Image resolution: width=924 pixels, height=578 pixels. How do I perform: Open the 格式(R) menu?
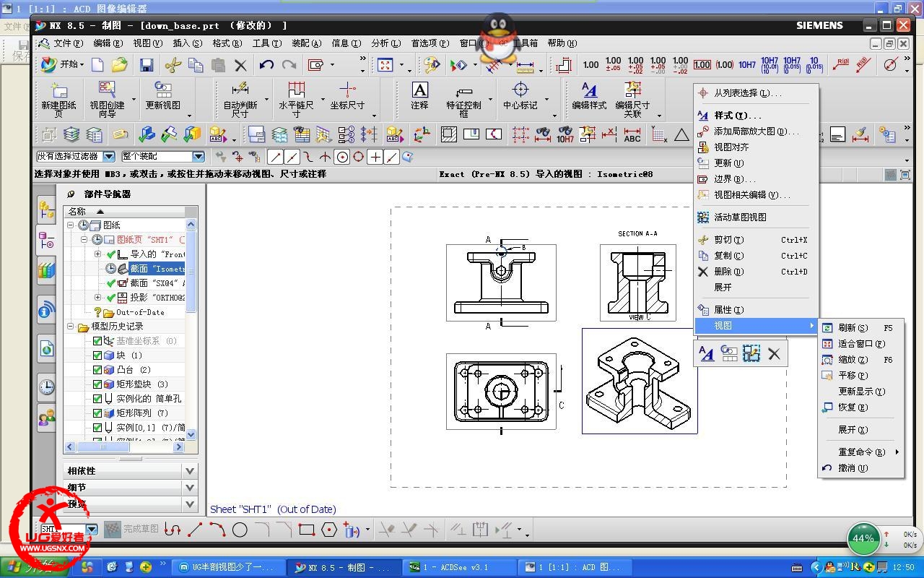coord(227,43)
